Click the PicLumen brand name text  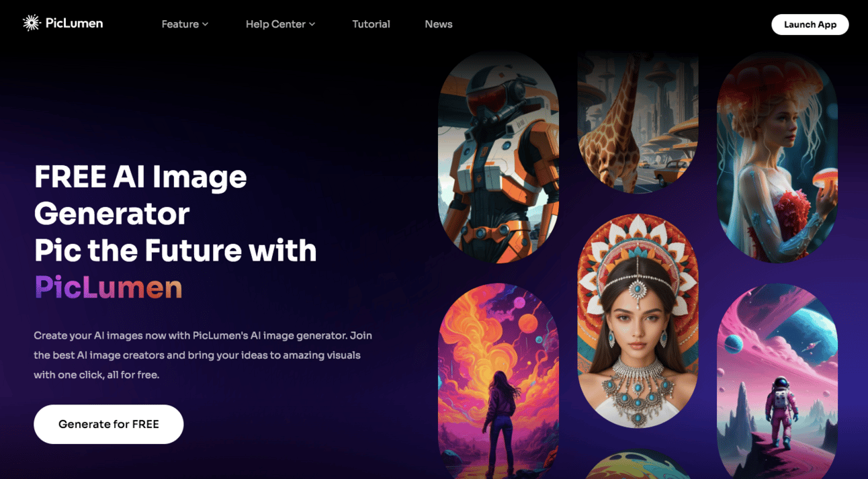pos(74,24)
